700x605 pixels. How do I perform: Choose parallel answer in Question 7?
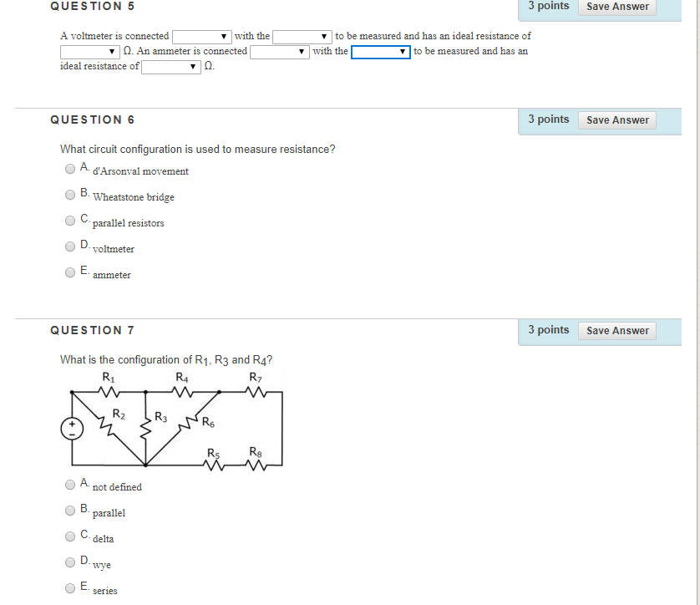70,510
